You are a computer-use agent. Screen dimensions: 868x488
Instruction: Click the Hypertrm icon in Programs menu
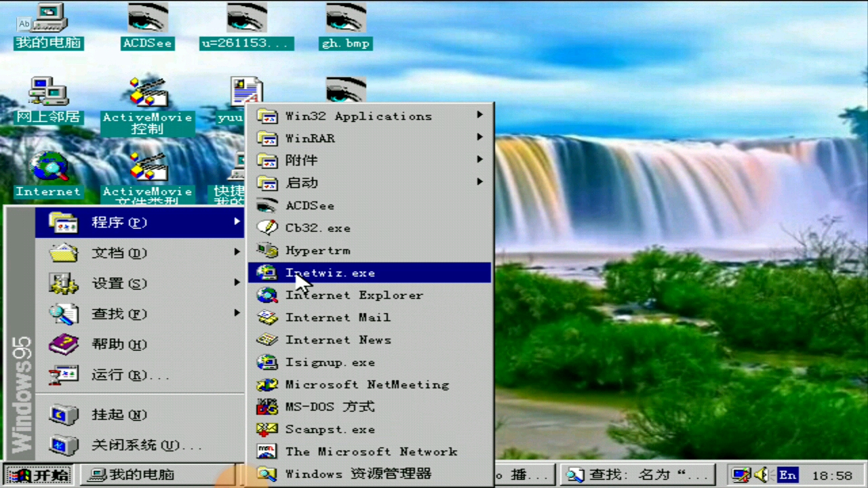(267, 250)
